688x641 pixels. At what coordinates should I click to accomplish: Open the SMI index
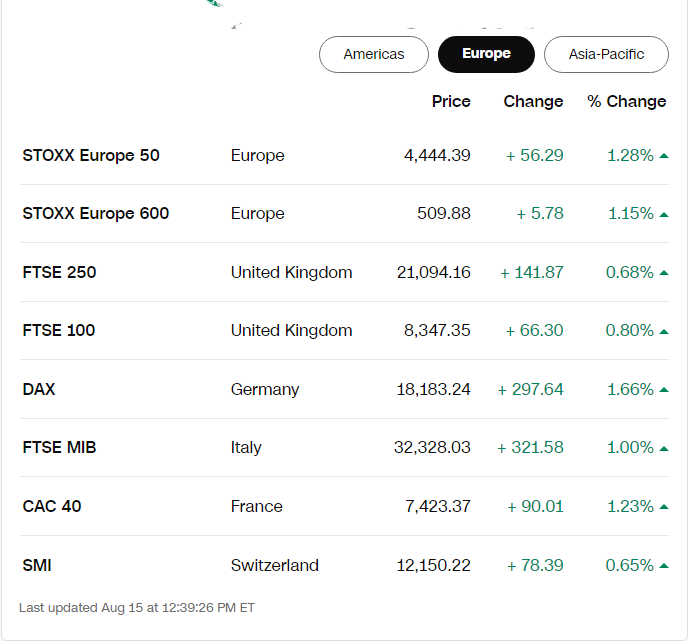pos(37,565)
